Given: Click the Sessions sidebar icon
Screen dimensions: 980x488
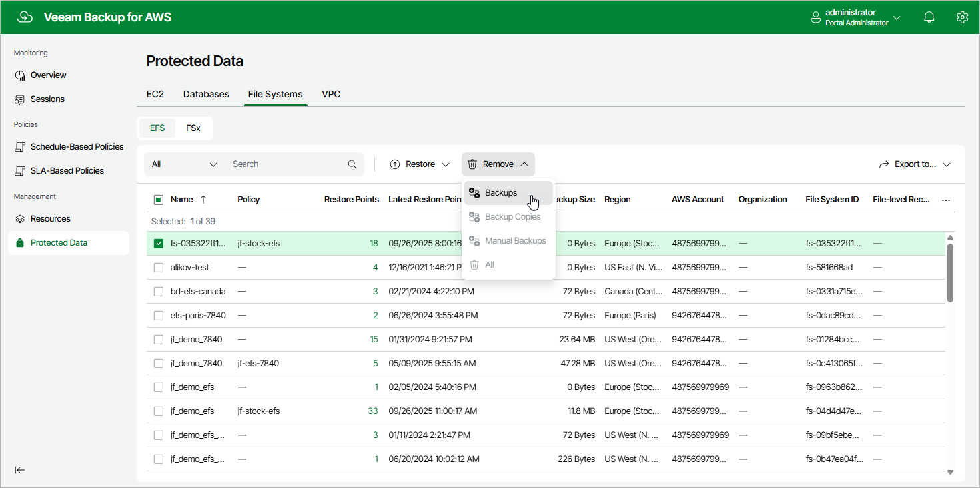Looking at the screenshot, I should click(20, 99).
